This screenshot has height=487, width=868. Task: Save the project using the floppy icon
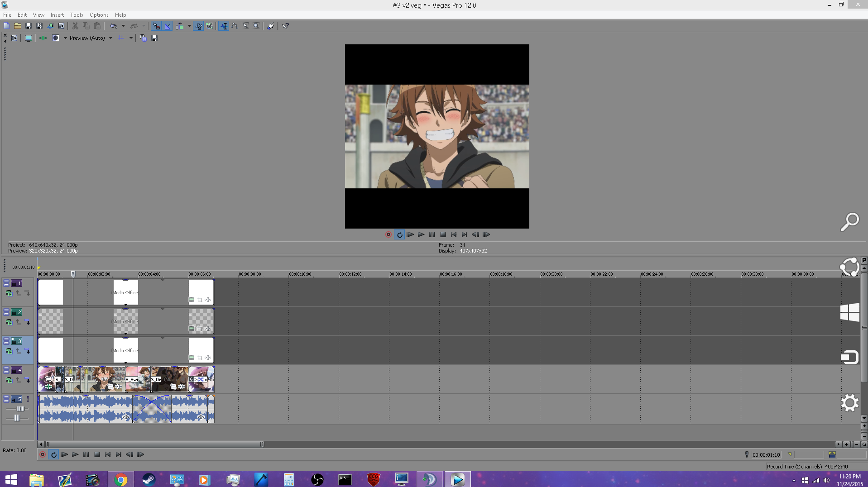28,26
